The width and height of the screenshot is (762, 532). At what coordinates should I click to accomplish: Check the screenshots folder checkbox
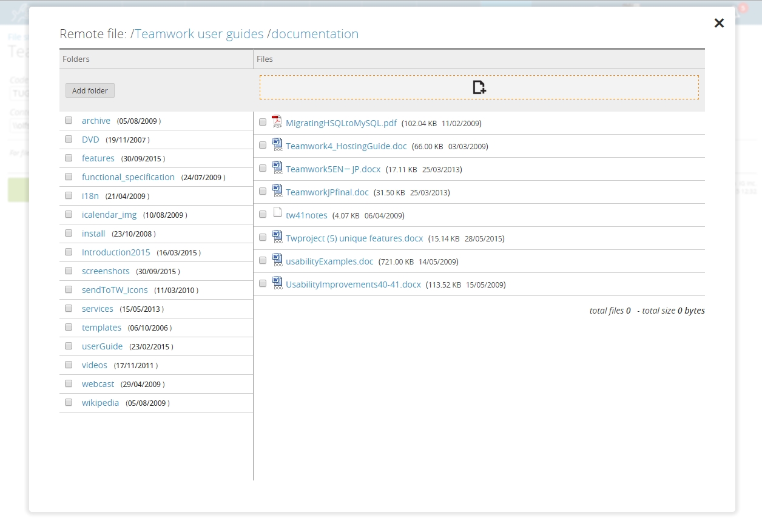(x=69, y=271)
